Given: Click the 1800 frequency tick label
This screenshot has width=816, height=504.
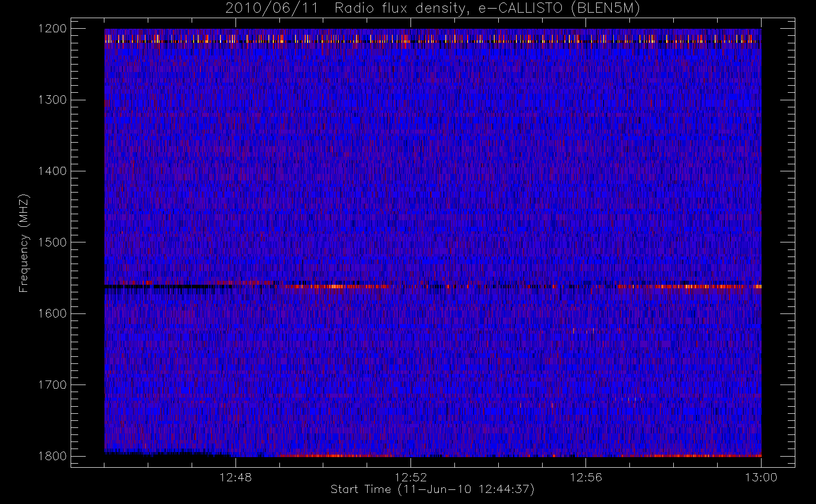Looking at the screenshot, I should pyautogui.click(x=52, y=456).
